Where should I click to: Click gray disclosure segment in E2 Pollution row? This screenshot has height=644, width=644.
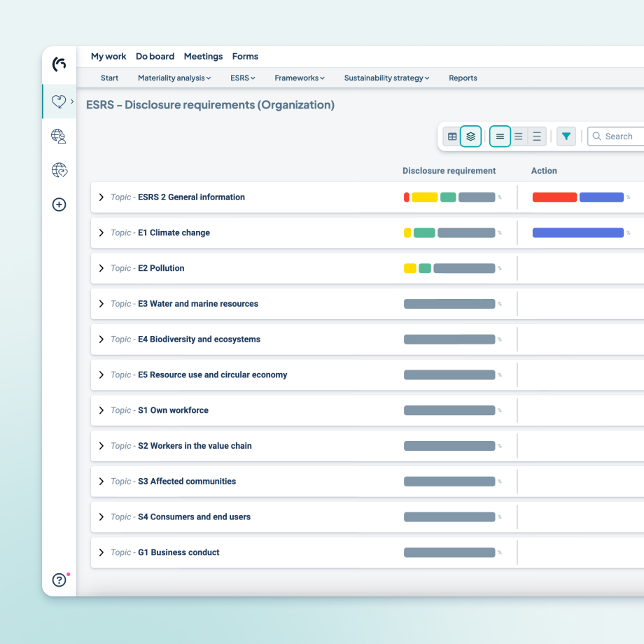click(x=464, y=268)
